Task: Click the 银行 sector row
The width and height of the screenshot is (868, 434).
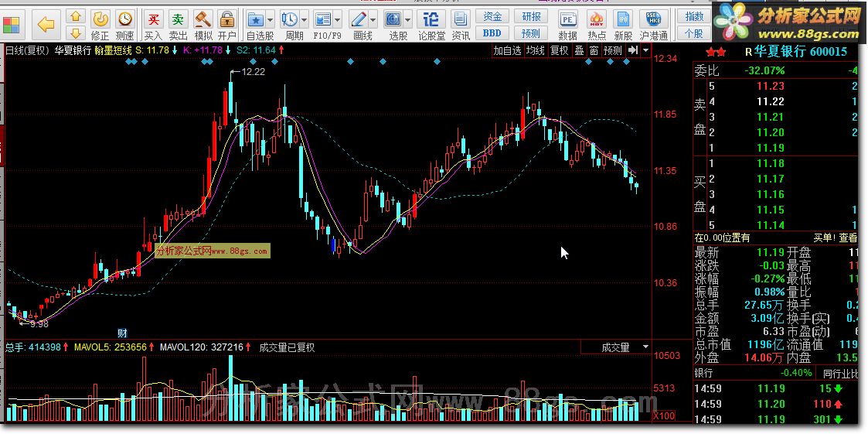Action: [753, 372]
